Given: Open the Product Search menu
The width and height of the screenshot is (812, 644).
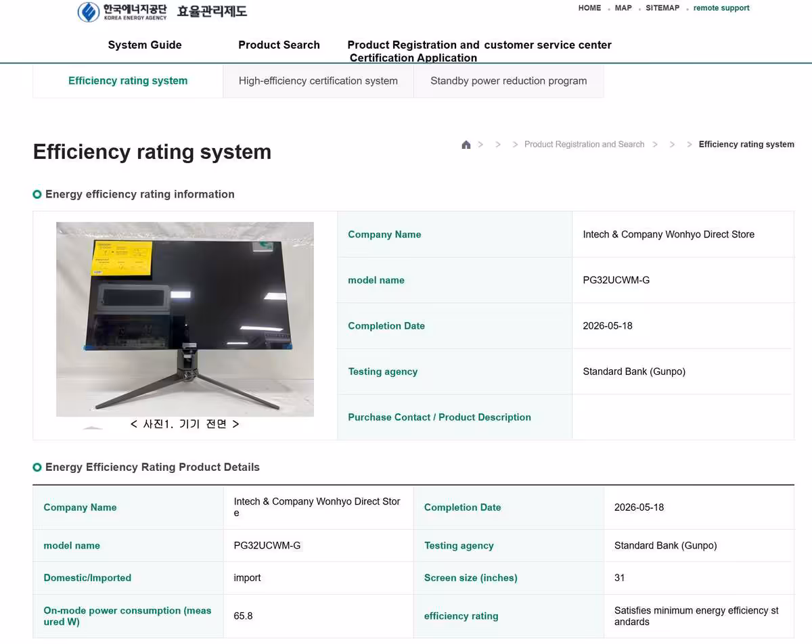Looking at the screenshot, I should tap(279, 45).
